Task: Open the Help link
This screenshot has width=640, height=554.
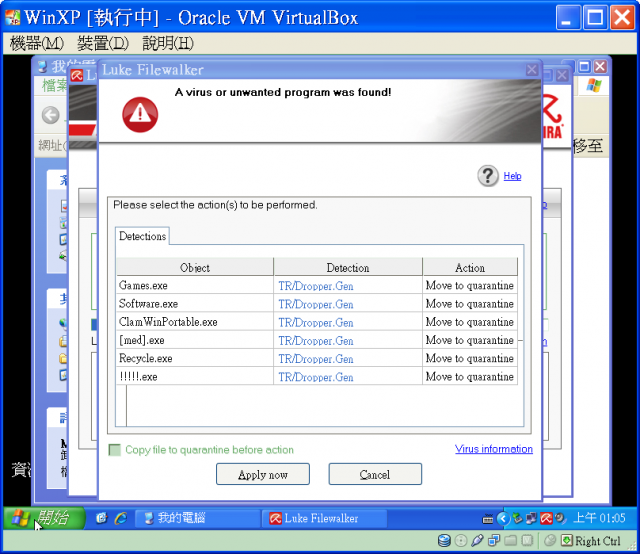Action: click(x=512, y=176)
